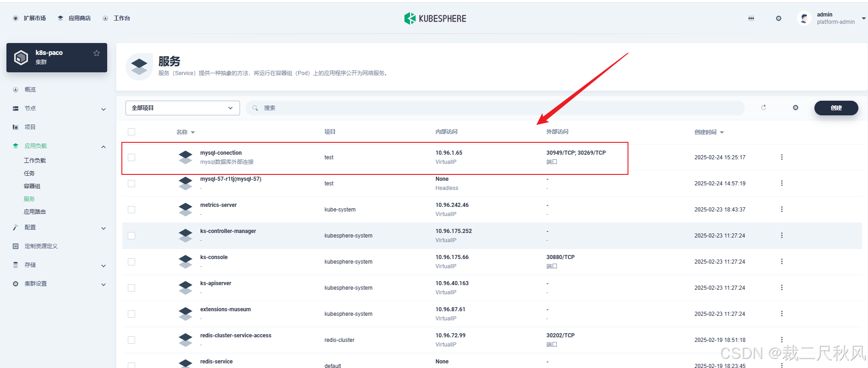This screenshot has height=368, width=868.
Task: Click the 创建 create button
Action: tap(836, 108)
